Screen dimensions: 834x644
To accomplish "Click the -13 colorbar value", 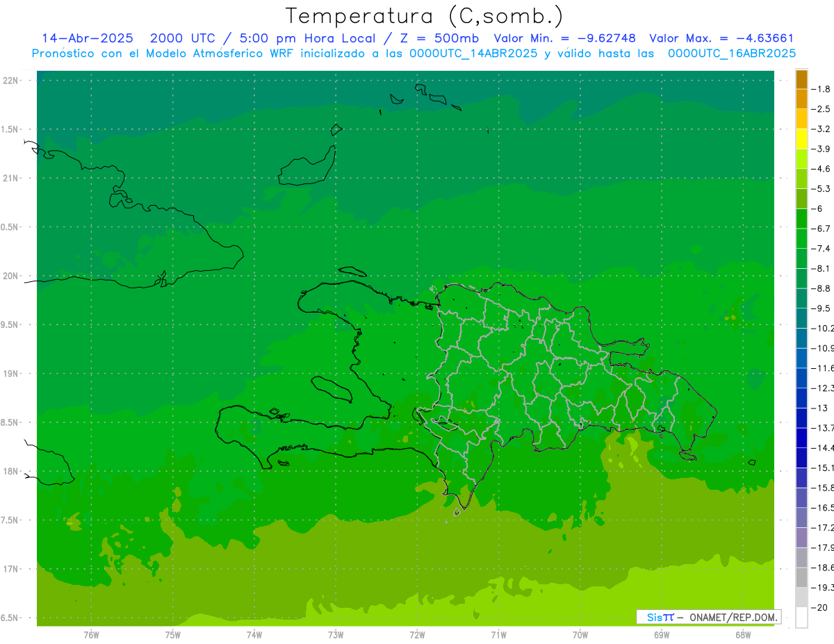I will click(x=820, y=408).
